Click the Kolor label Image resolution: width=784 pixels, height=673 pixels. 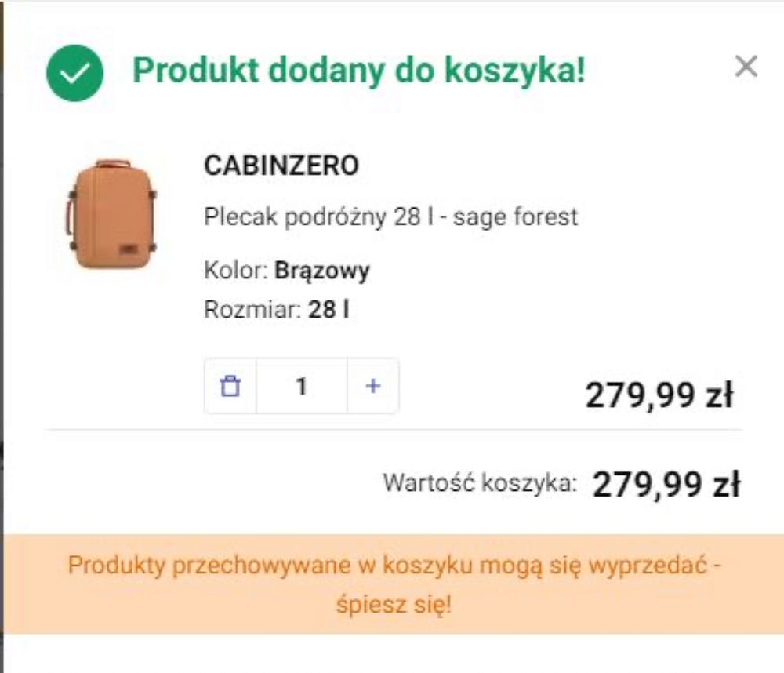point(236,271)
